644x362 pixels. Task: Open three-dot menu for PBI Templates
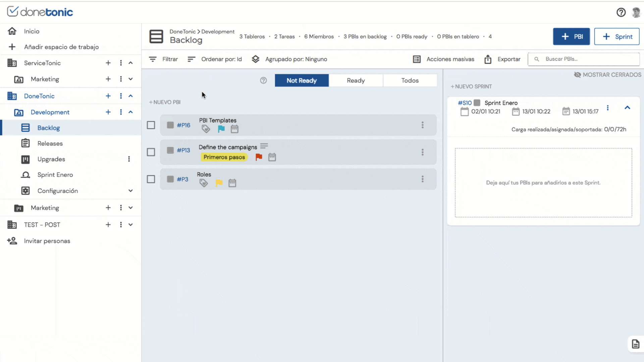423,125
